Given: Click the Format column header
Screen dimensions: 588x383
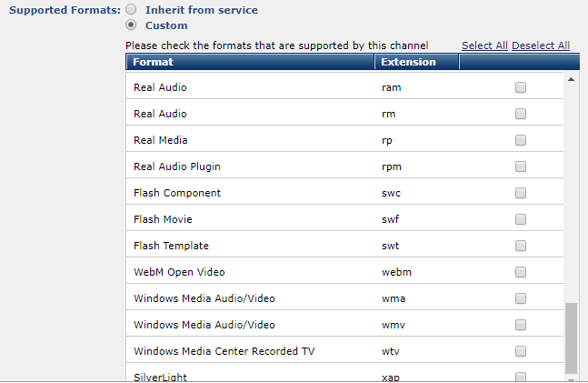Looking at the screenshot, I should 153,62.
